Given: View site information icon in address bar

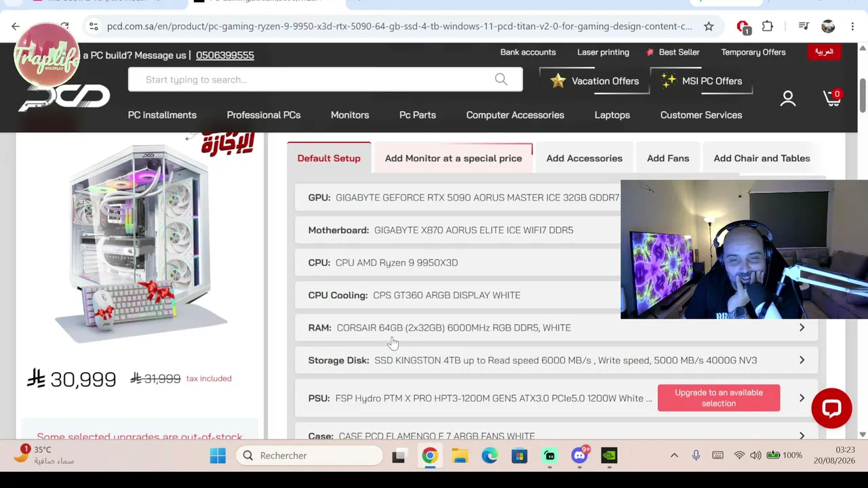Looking at the screenshot, I should tap(94, 26).
